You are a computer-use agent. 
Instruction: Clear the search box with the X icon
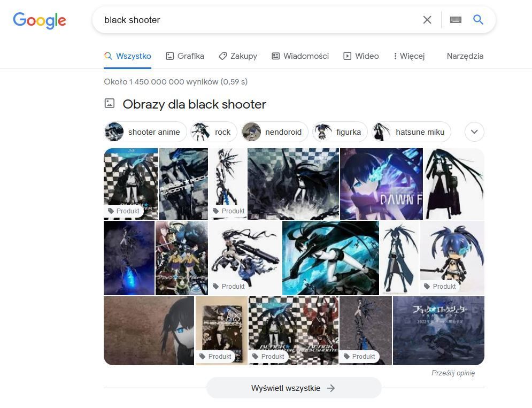[427, 20]
